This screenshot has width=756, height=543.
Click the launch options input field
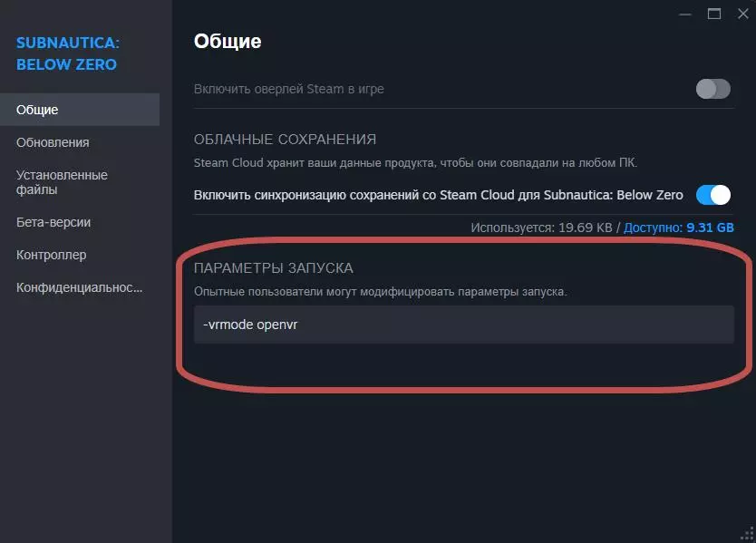click(464, 325)
